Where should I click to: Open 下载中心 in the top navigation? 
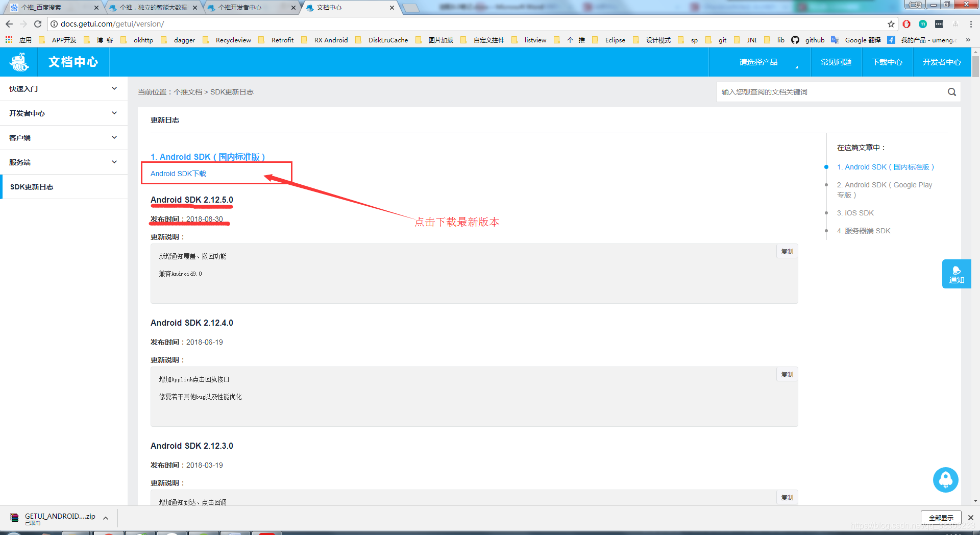(887, 62)
